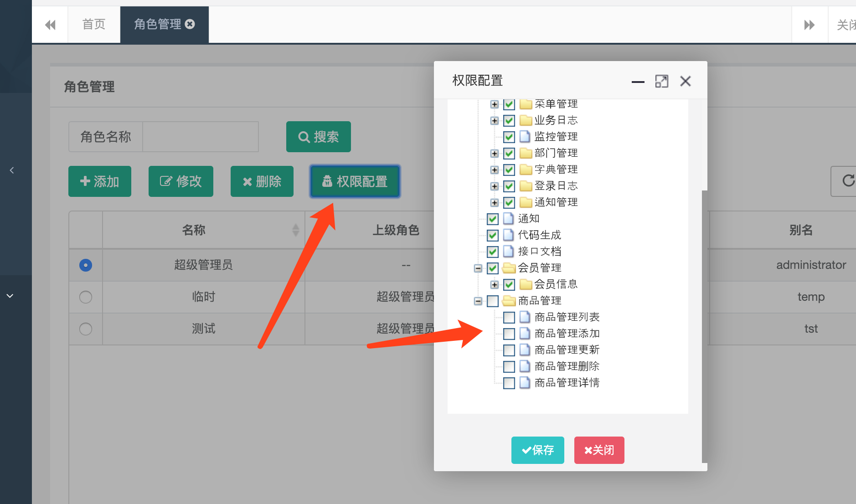Click the tab scroll-right double arrow icon

[x=810, y=25]
